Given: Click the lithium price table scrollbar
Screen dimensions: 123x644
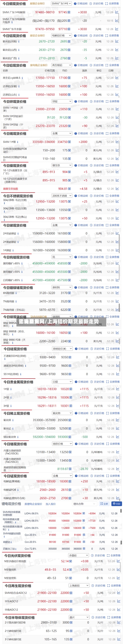Looking at the screenshot, I should 121,511.
